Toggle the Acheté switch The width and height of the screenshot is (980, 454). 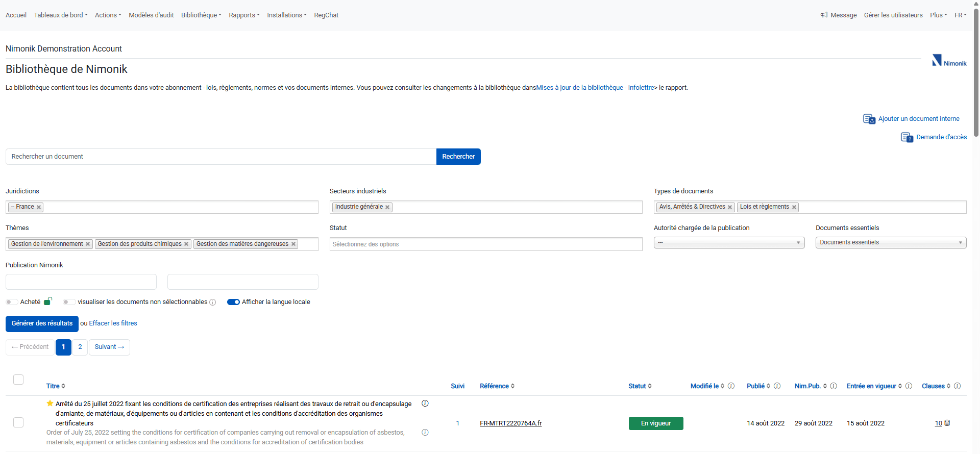(x=12, y=302)
